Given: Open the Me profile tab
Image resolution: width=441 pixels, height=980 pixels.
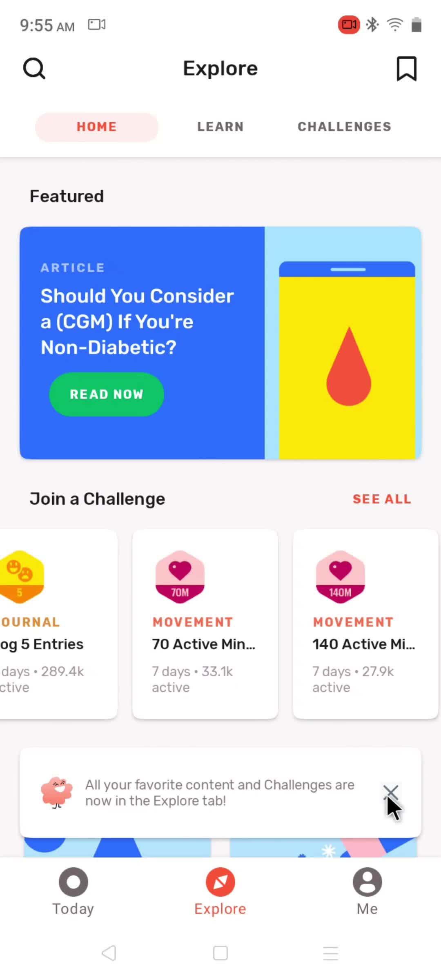Looking at the screenshot, I should pyautogui.click(x=367, y=891).
